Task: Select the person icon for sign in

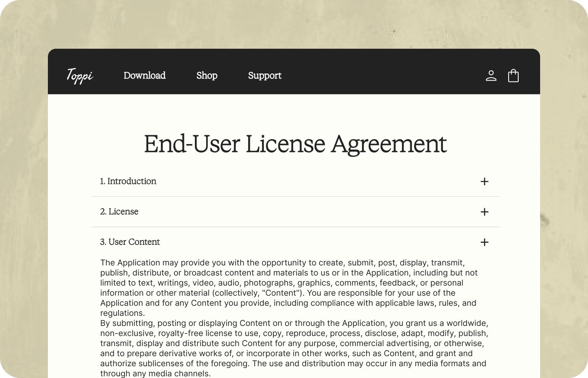Action: click(491, 76)
